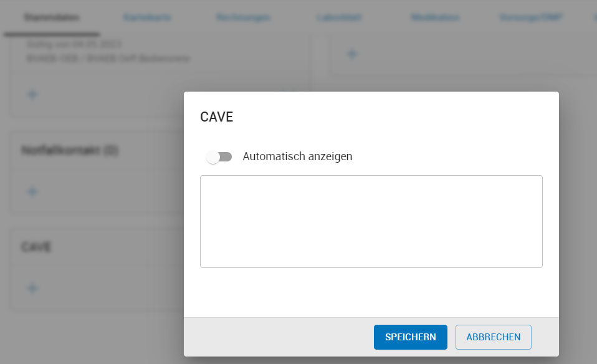Click the CAVE dialog title
The width and height of the screenshot is (597, 364).
pyautogui.click(x=216, y=117)
